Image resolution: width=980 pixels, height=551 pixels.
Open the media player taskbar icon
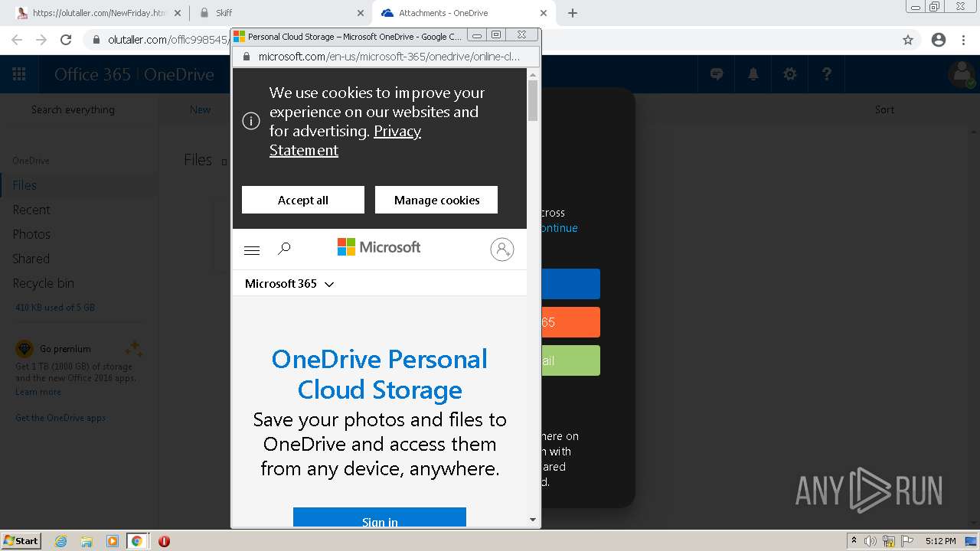click(x=112, y=541)
